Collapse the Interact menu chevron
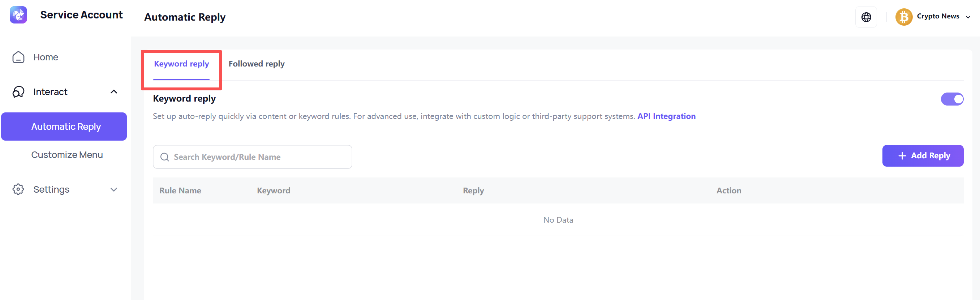980x300 pixels. click(x=113, y=92)
